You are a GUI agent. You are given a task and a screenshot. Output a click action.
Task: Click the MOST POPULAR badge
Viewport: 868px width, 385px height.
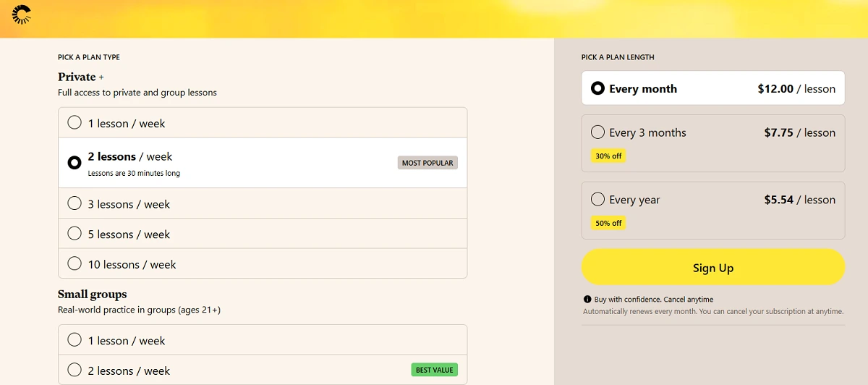click(427, 163)
